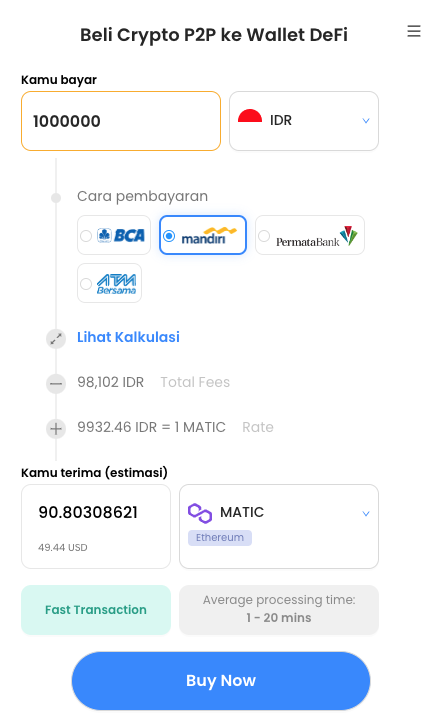Select the BCA payment radio button
This screenshot has height=721, width=445.
[86, 236]
